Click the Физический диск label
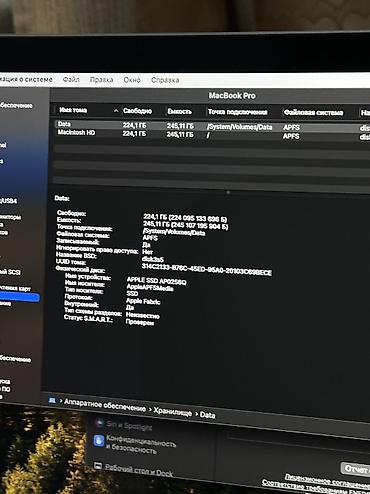Image resolution: width=370 pixels, height=494 pixels. point(80,269)
